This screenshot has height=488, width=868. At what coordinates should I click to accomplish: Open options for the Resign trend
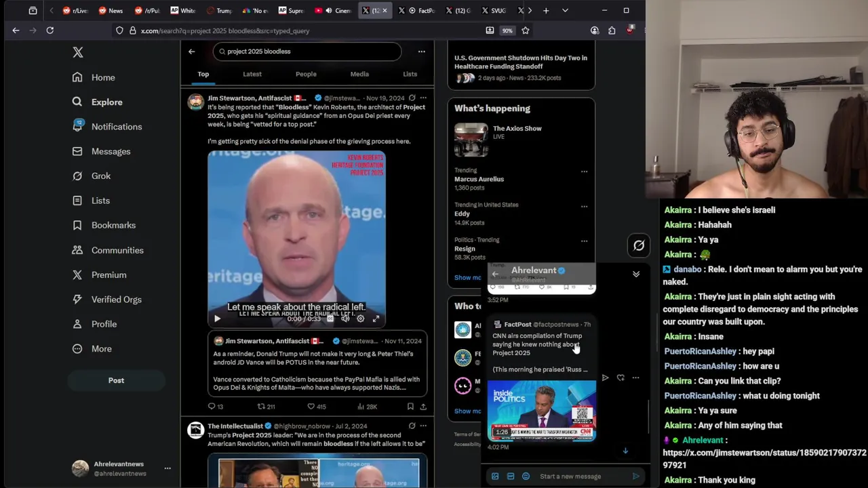[x=584, y=241]
